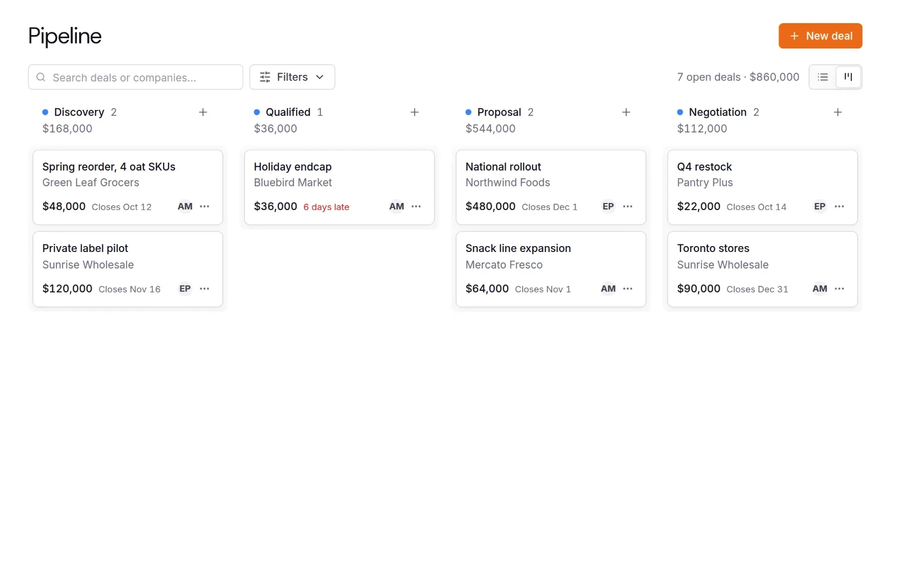Click the AM avatar on Holiday endcap card

click(397, 206)
